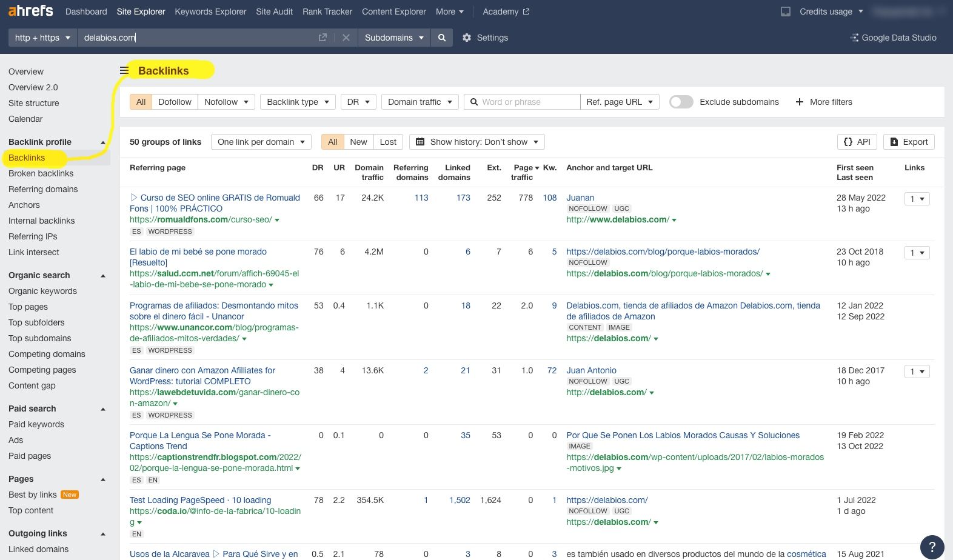This screenshot has width=953, height=560.
Task: Open Links dropdown for Juan Antonio row
Action: tap(917, 372)
